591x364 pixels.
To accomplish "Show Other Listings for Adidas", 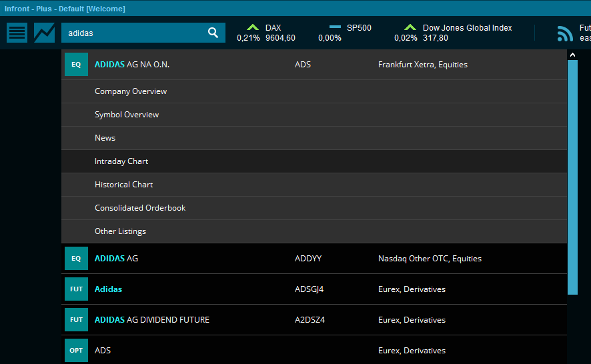I will (x=314, y=231).
